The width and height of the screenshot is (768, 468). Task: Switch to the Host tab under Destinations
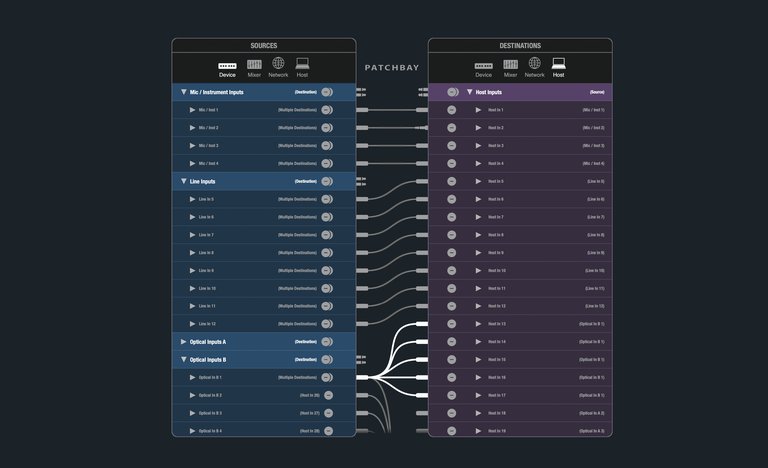[558, 68]
